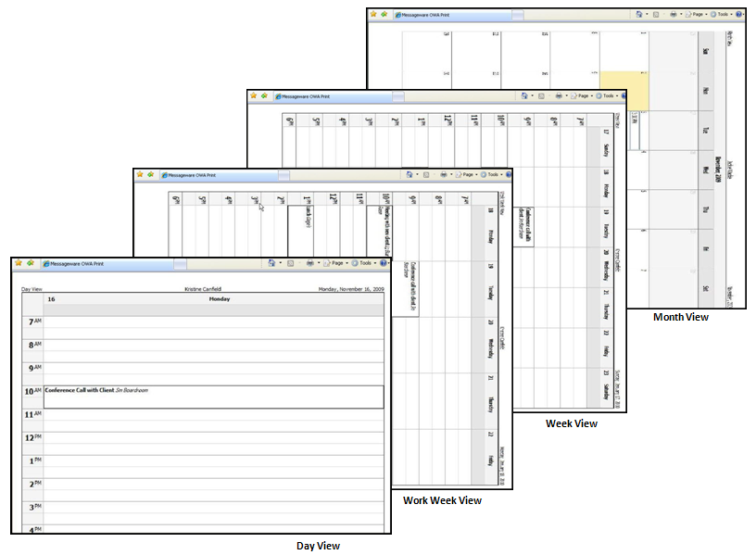Click Feeds icon in Week View window toolbar
The width and height of the screenshot is (756, 555).
pos(541,96)
